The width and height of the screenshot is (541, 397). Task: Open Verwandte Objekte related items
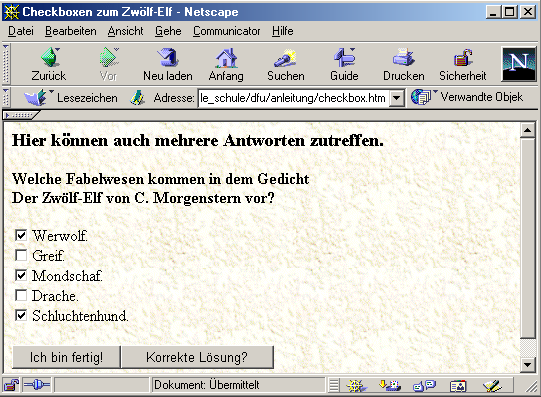click(x=467, y=97)
